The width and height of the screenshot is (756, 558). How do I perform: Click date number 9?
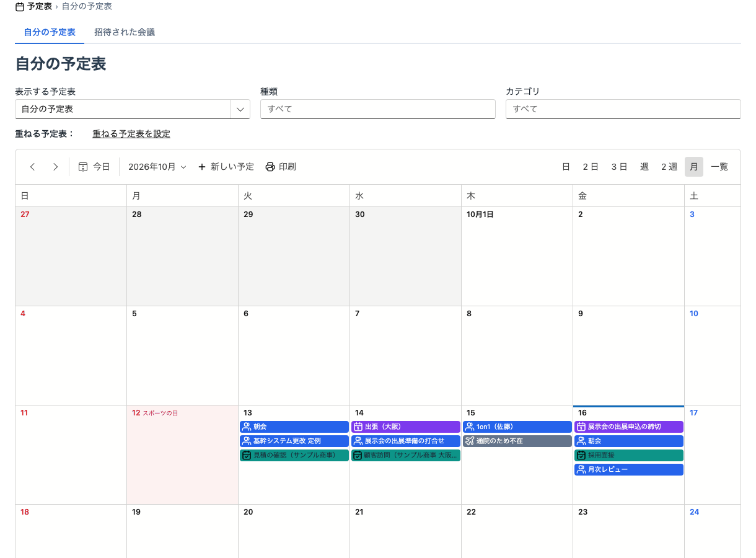point(581,314)
